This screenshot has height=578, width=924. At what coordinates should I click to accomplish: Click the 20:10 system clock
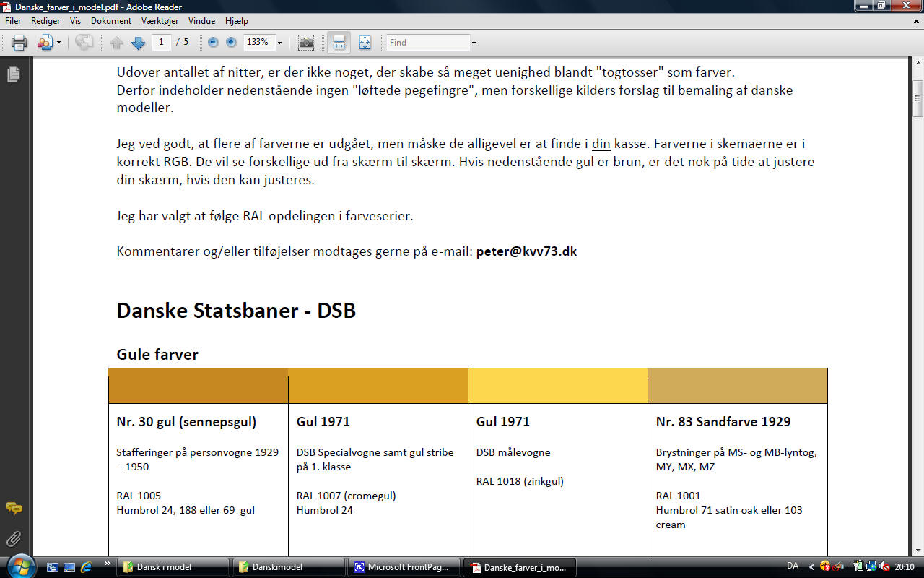coord(905,567)
